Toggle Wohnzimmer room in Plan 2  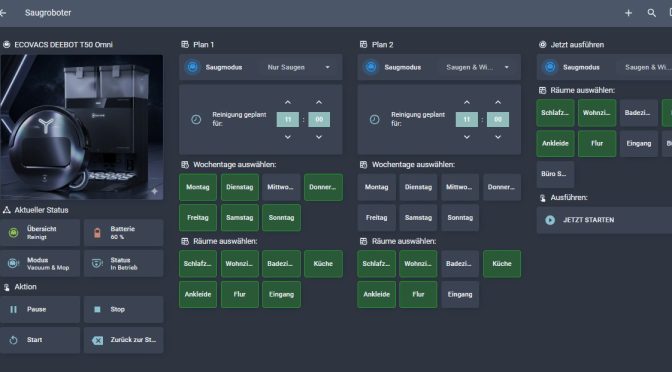point(418,264)
